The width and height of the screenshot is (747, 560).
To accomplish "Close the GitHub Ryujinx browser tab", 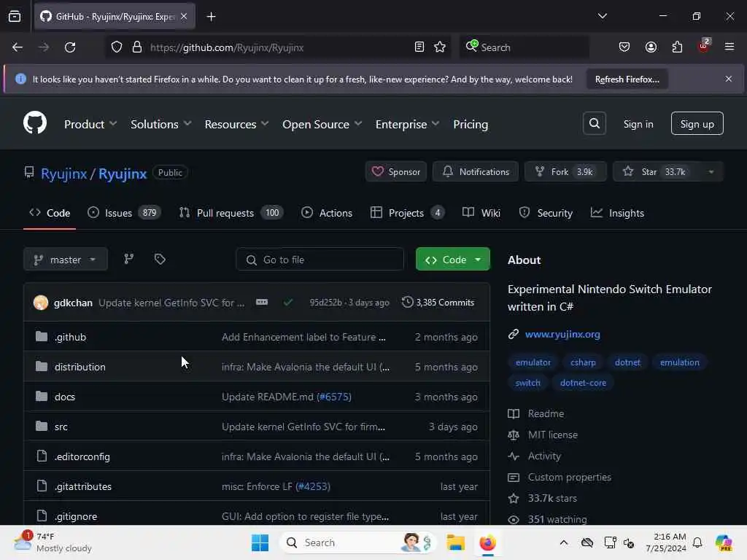I will tap(184, 16).
